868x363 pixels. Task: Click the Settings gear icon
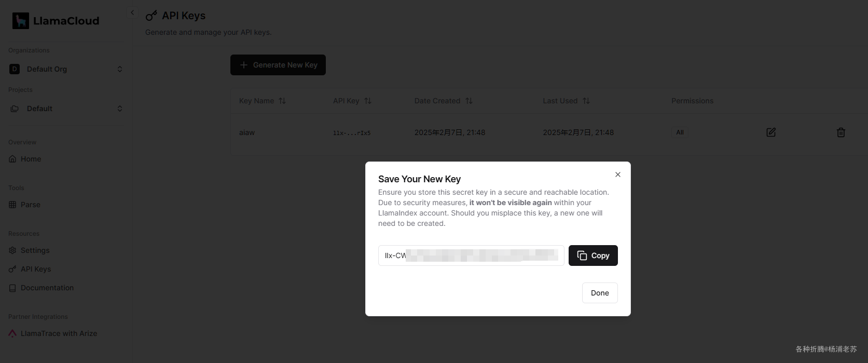point(12,250)
